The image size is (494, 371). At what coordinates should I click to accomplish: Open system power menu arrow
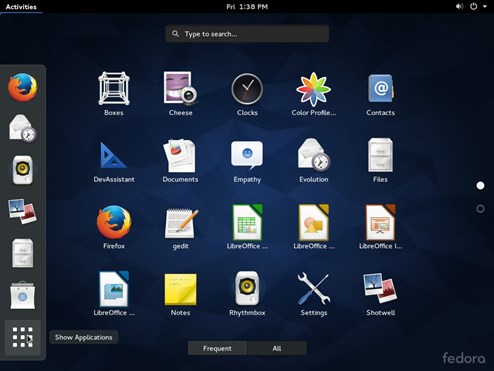tap(485, 6)
